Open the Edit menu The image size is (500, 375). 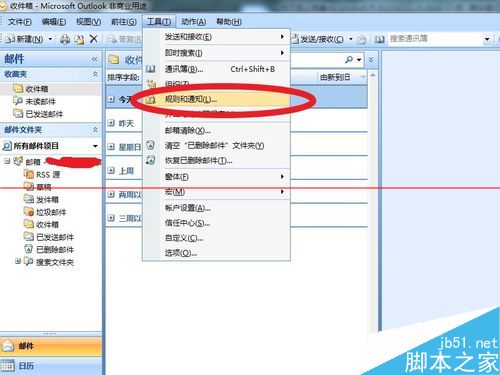point(54,22)
